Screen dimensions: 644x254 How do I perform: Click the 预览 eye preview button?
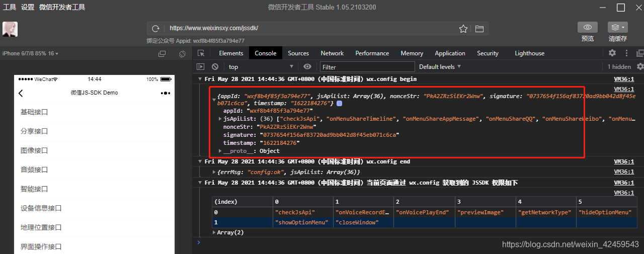(588, 27)
